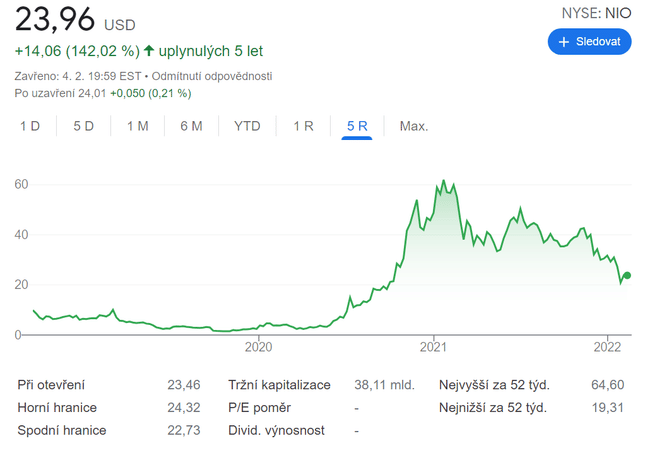
Task: Switch to the 1 M chart range
Action: [137, 126]
